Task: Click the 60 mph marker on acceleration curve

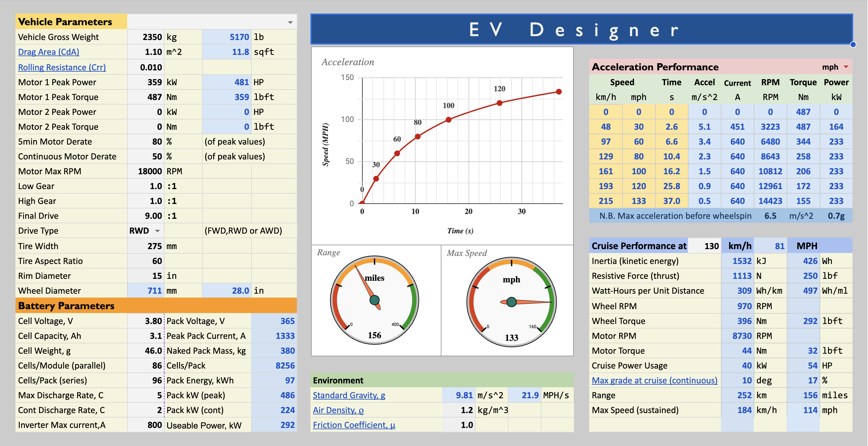Action: (x=397, y=153)
